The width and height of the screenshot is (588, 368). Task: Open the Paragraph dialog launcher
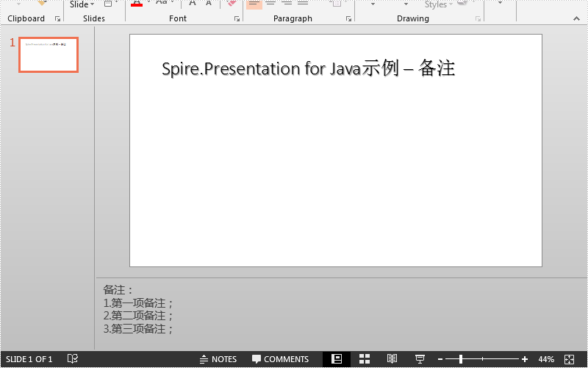(348, 19)
